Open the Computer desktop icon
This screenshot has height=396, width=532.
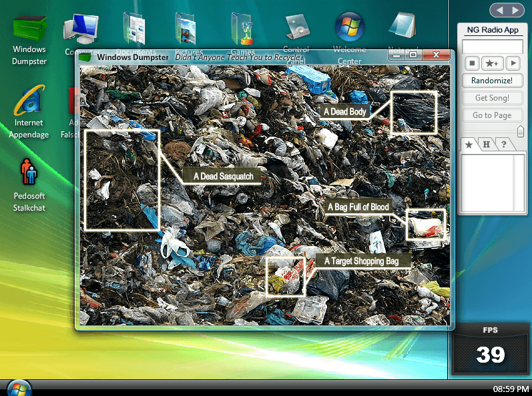tap(81, 34)
